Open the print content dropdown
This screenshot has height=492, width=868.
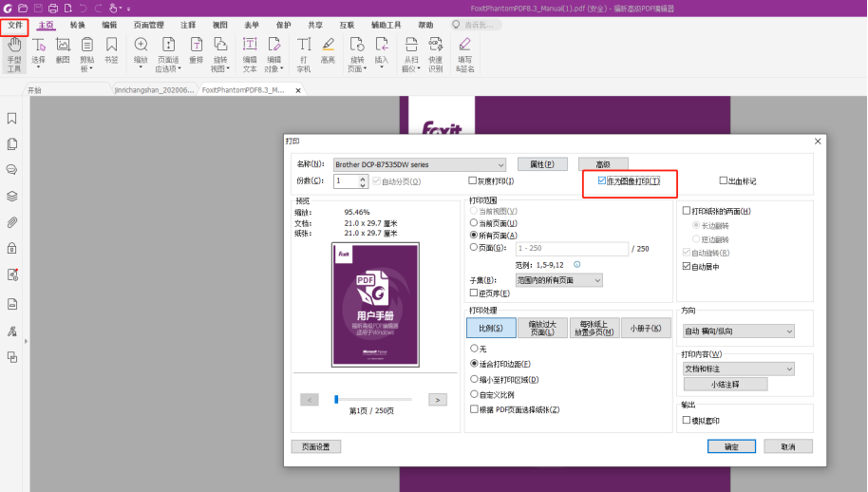tap(739, 369)
